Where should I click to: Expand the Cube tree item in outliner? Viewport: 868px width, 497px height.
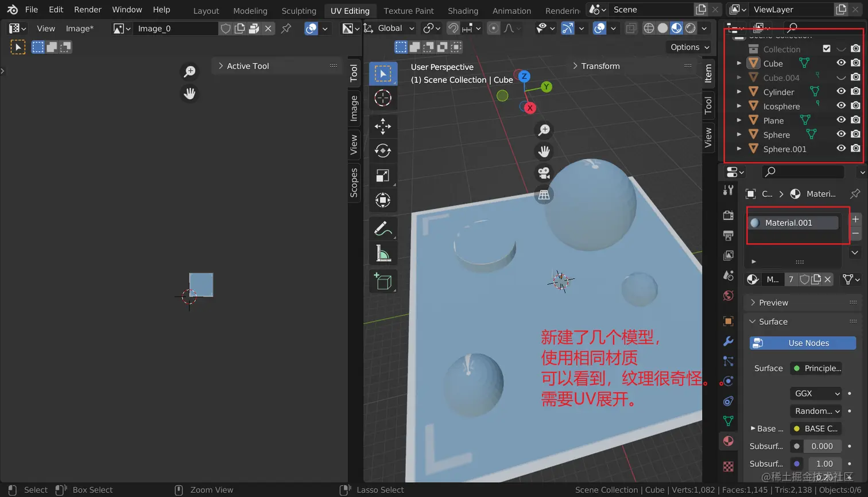(x=739, y=63)
